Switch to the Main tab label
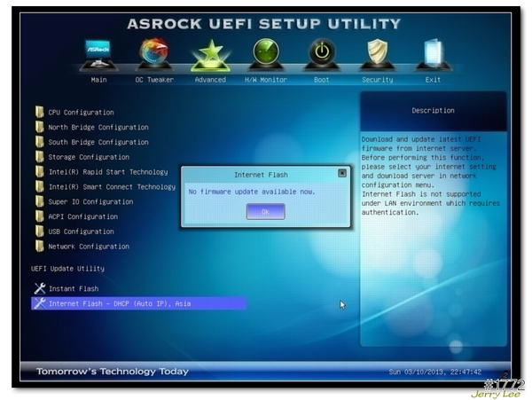The height and width of the screenshot is (400, 532). (98, 80)
